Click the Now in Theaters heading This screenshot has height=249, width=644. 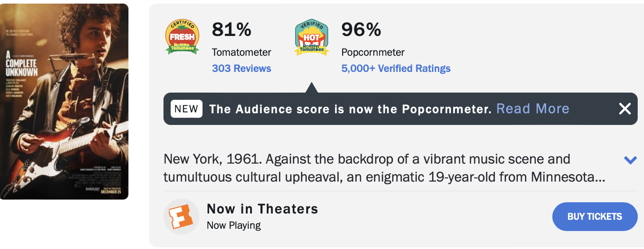point(262,209)
